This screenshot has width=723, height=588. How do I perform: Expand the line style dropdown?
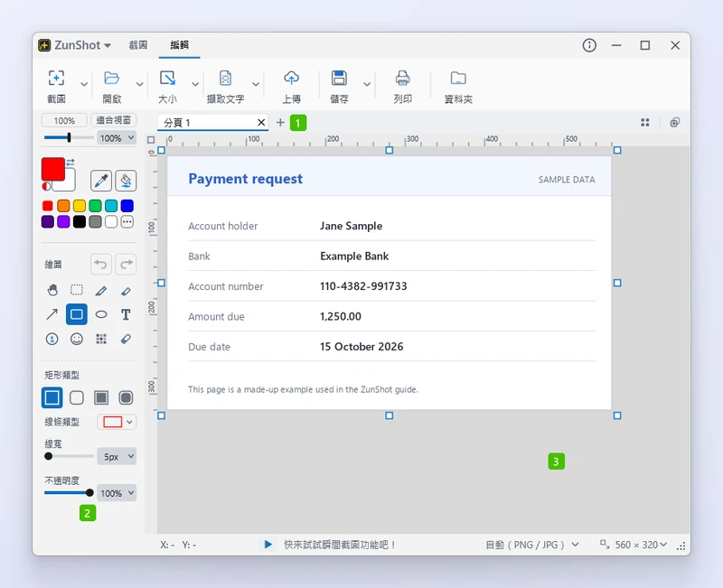tap(117, 422)
